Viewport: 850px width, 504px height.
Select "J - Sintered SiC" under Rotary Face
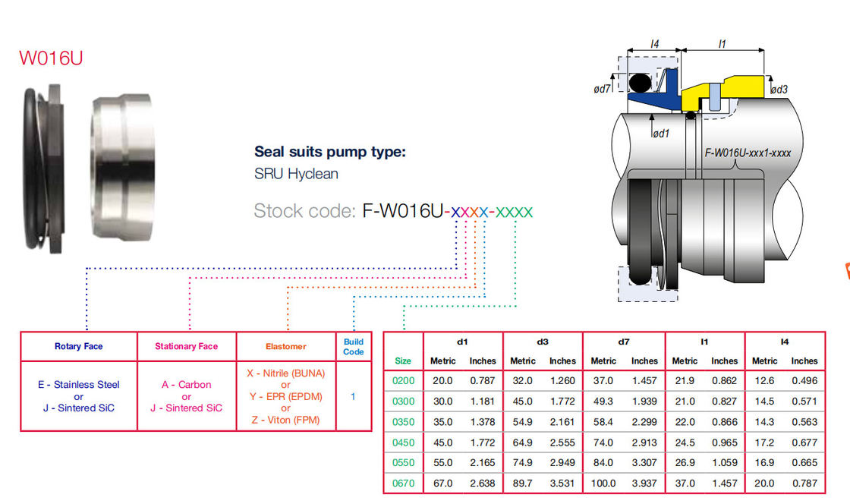(x=79, y=408)
